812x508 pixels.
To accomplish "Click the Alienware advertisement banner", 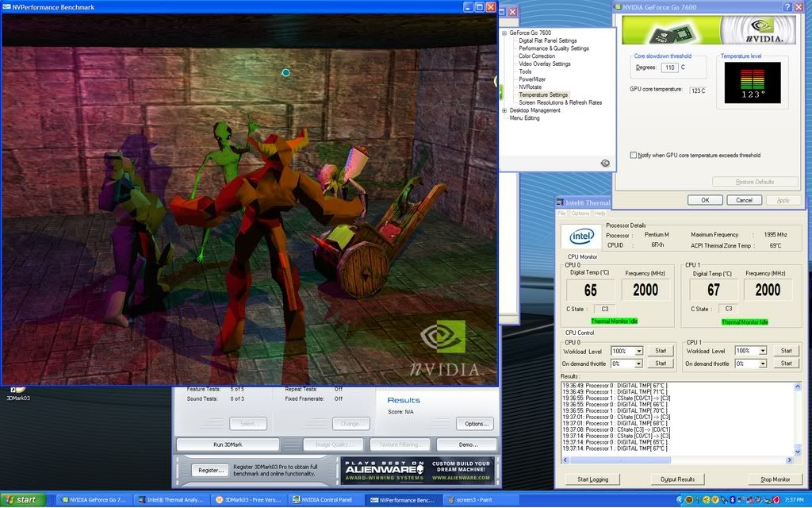I will [x=416, y=470].
